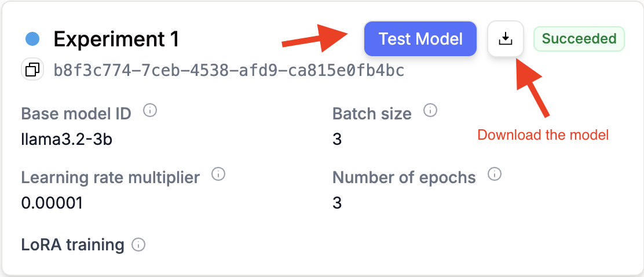The image size is (644, 277).
Task: Click the info icon beside LoRA training
Action: [138, 245]
